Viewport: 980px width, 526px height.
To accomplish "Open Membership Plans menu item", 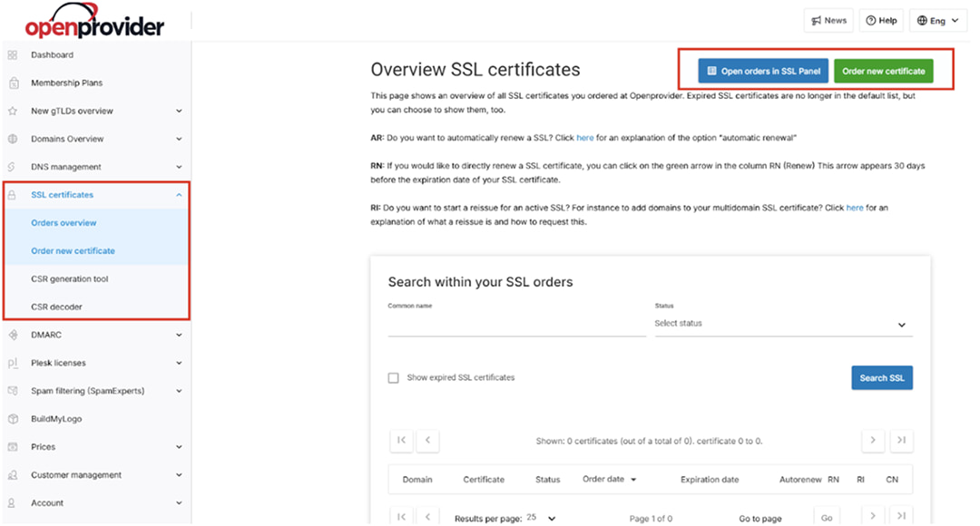I will [x=67, y=83].
